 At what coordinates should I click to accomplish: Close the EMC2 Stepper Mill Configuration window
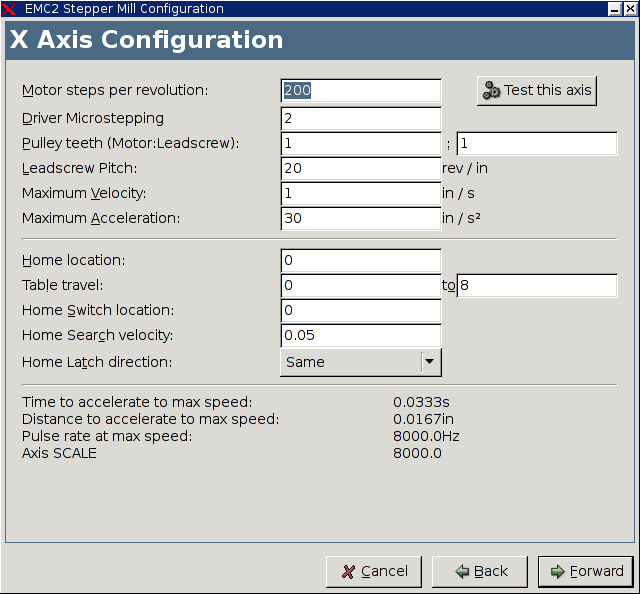630,9
